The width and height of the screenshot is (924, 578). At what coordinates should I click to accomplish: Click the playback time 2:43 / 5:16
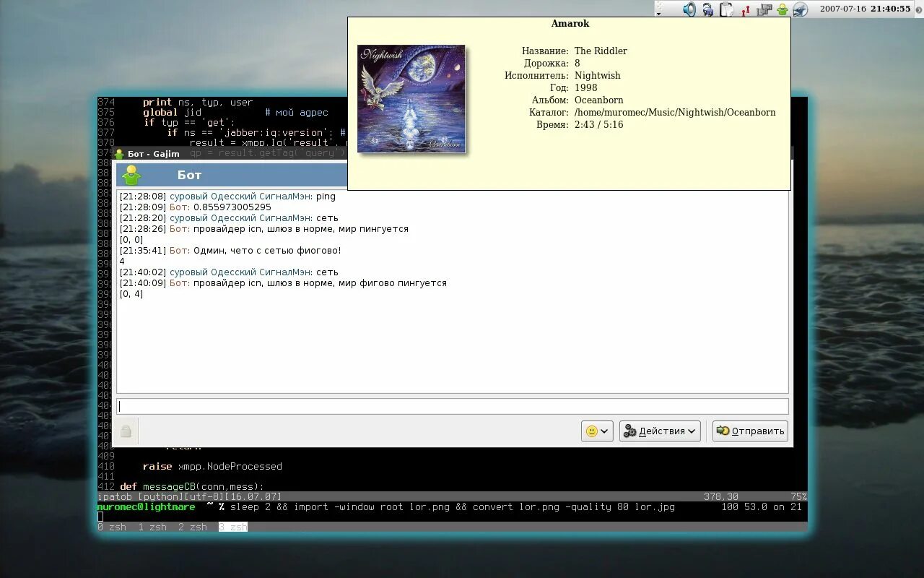[598, 125]
